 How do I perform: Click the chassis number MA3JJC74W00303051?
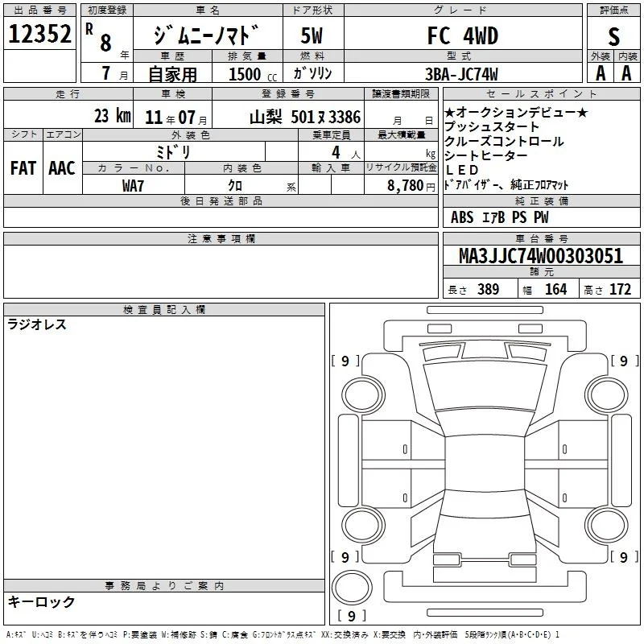click(541, 256)
